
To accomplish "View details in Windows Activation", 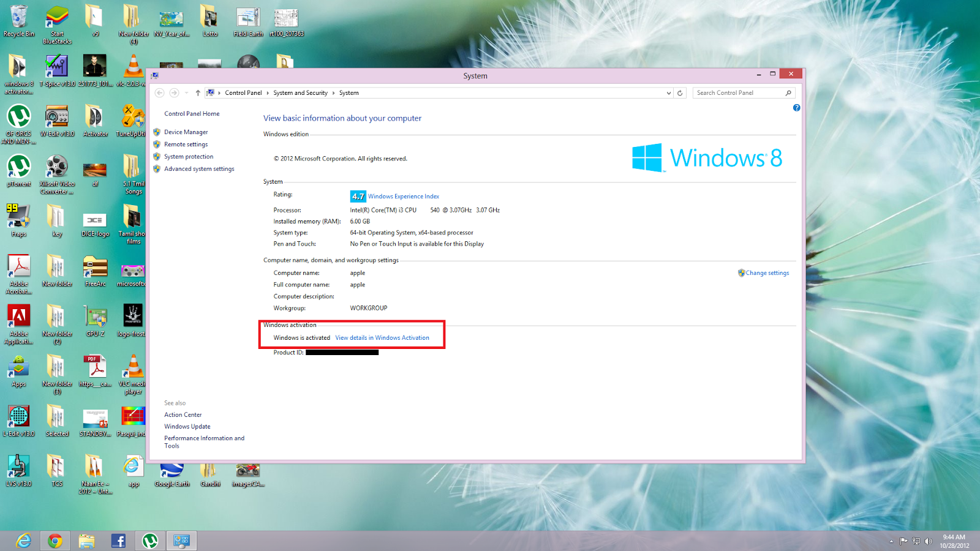I will (382, 338).
